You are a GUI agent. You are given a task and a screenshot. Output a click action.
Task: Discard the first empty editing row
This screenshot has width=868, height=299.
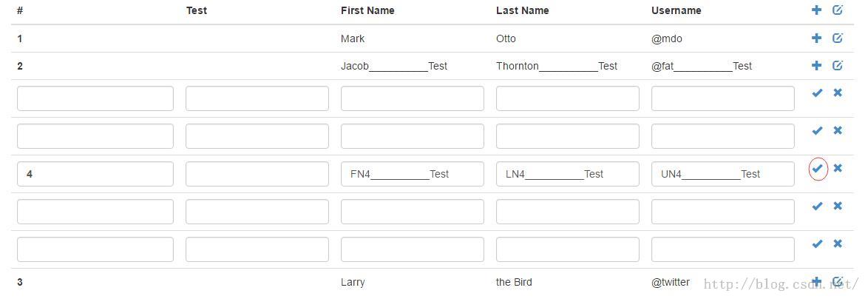838,93
